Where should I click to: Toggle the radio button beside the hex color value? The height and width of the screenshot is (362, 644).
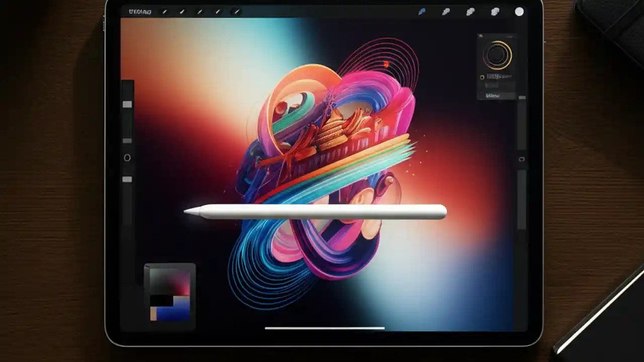[x=482, y=77]
